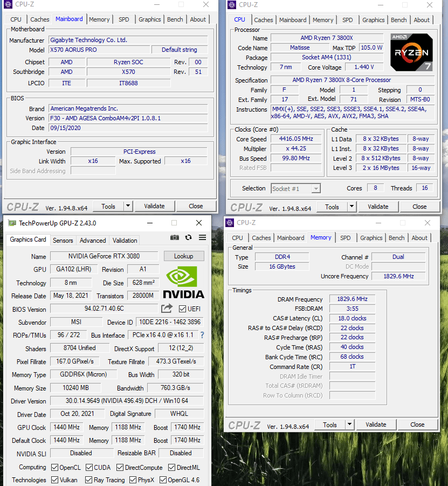Image resolution: width=448 pixels, height=486 pixels.
Task: Click the BIOS share/export arrow icon
Action: [x=167, y=309]
